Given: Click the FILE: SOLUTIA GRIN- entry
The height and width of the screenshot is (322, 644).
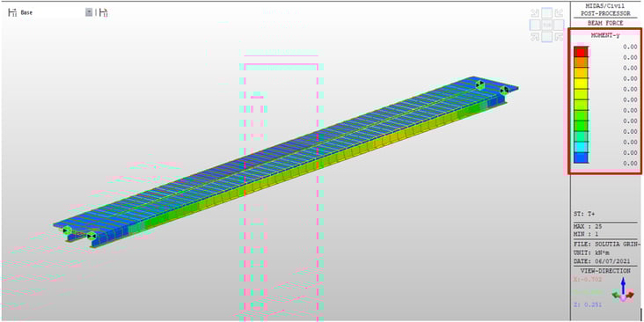Looking at the screenshot, I should tap(607, 244).
